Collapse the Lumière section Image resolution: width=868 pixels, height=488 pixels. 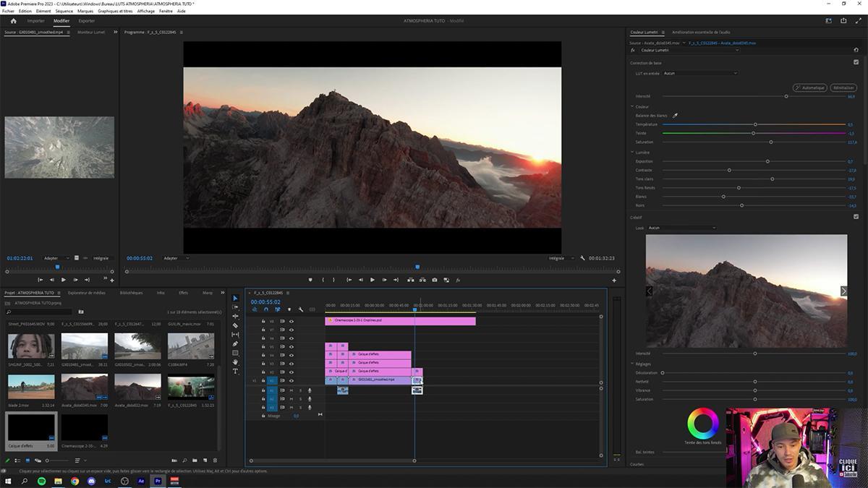click(x=632, y=153)
